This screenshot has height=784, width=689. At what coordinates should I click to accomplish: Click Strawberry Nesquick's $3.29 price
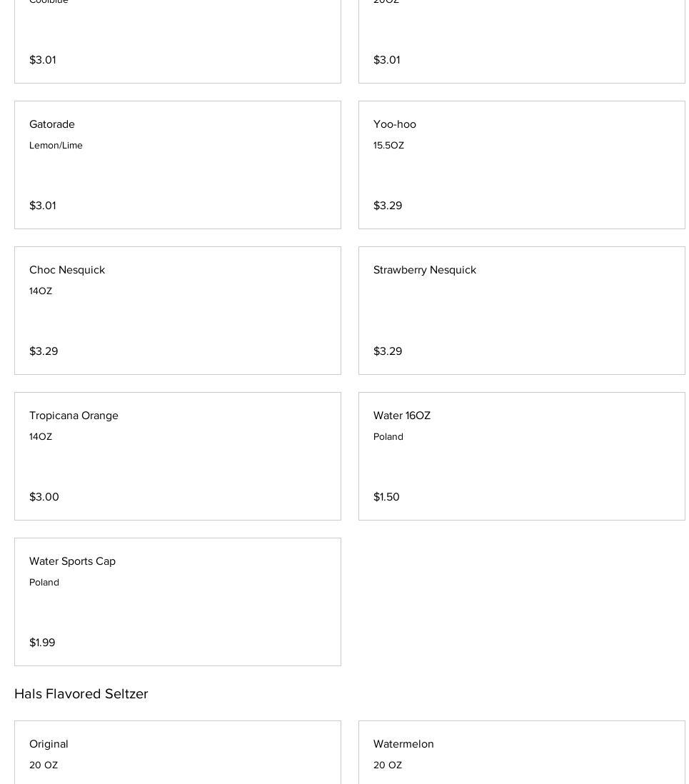click(x=388, y=351)
